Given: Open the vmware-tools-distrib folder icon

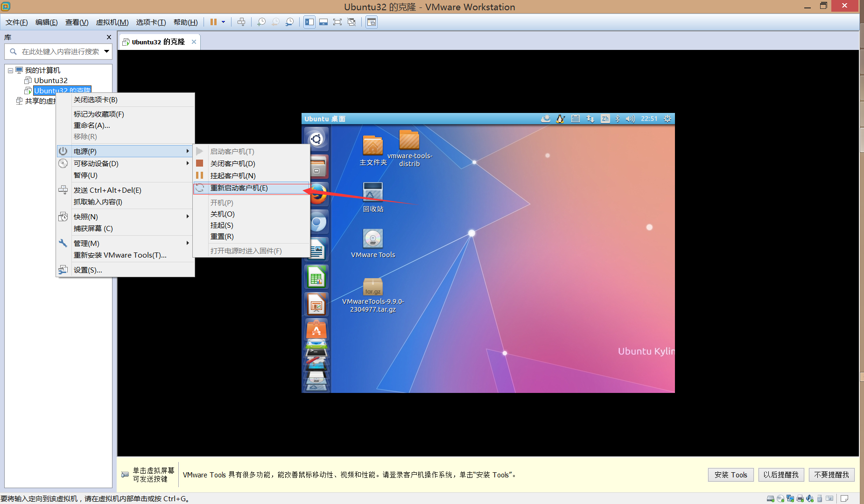Looking at the screenshot, I should click(409, 140).
